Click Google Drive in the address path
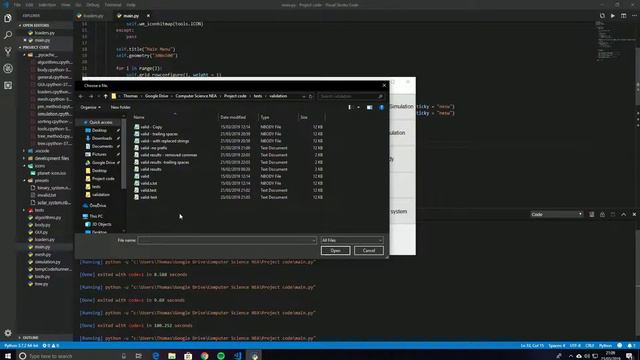The height and width of the screenshot is (360, 640). point(156,96)
